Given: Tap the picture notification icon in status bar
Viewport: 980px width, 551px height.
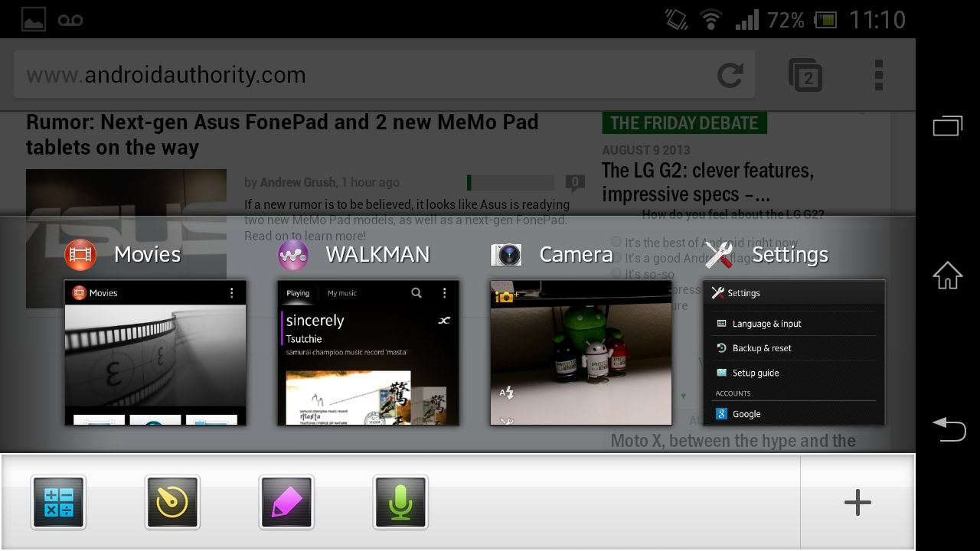Looking at the screenshot, I should [x=34, y=19].
